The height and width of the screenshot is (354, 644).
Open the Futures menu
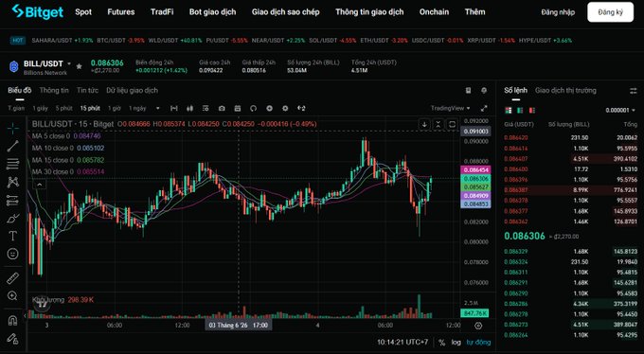[121, 12]
